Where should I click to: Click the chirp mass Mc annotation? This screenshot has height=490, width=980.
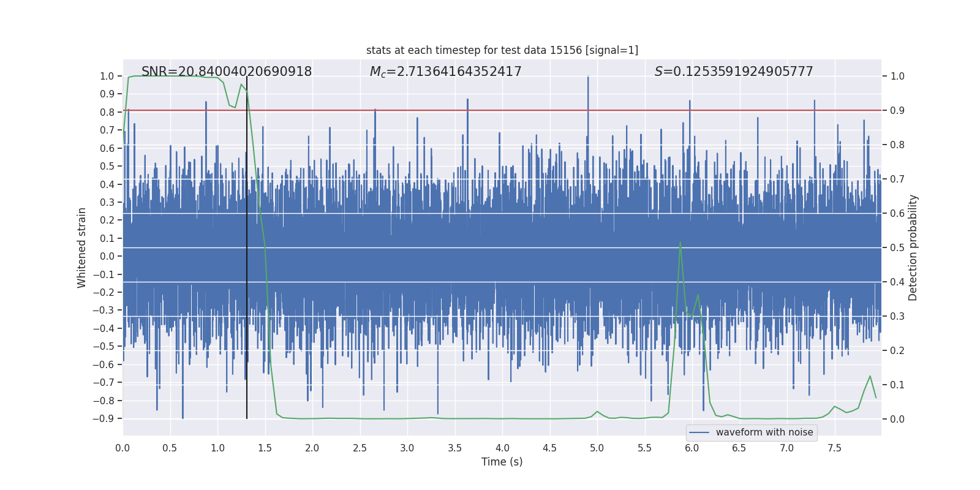[445, 72]
